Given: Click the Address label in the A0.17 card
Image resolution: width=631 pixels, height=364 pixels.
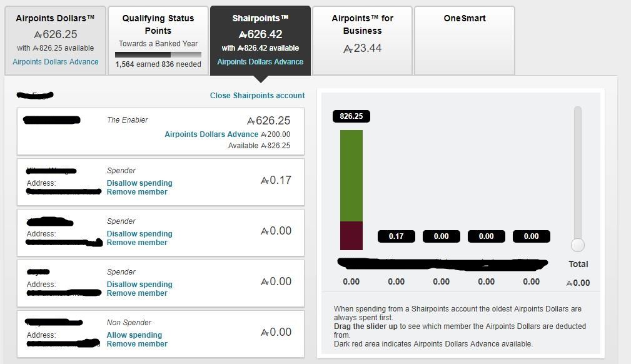Looking at the screenshot, I should [41, 183].
